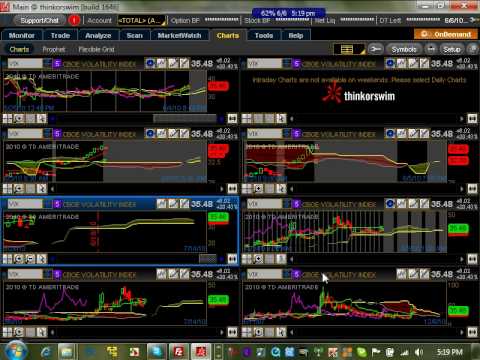Open the symbol link dropdown in the blue-outlined chart

point(48,204)
